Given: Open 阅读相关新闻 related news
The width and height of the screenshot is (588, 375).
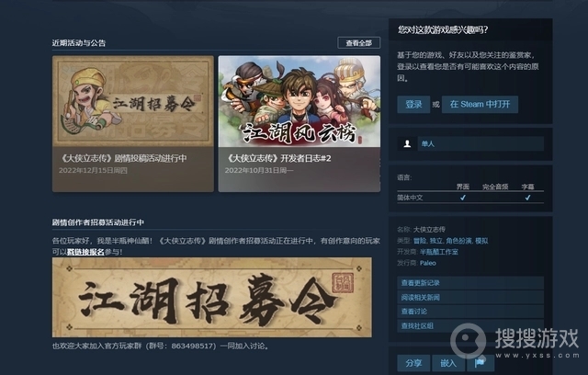Looking at the screenshot, I should click(470, 298).
